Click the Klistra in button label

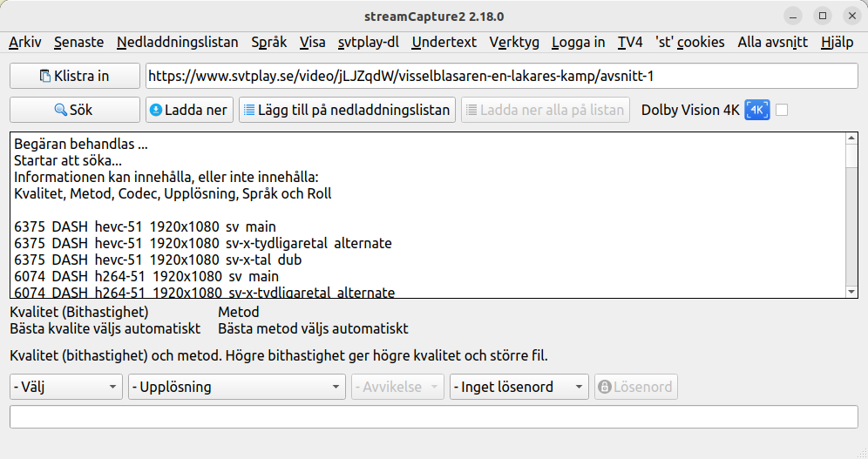[x=81, y=77]
